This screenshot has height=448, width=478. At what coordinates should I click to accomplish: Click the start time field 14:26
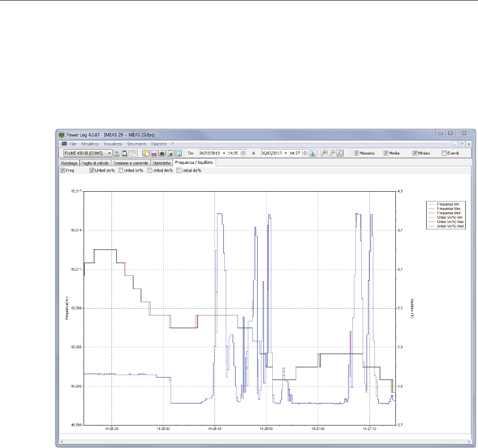point(233,153)
